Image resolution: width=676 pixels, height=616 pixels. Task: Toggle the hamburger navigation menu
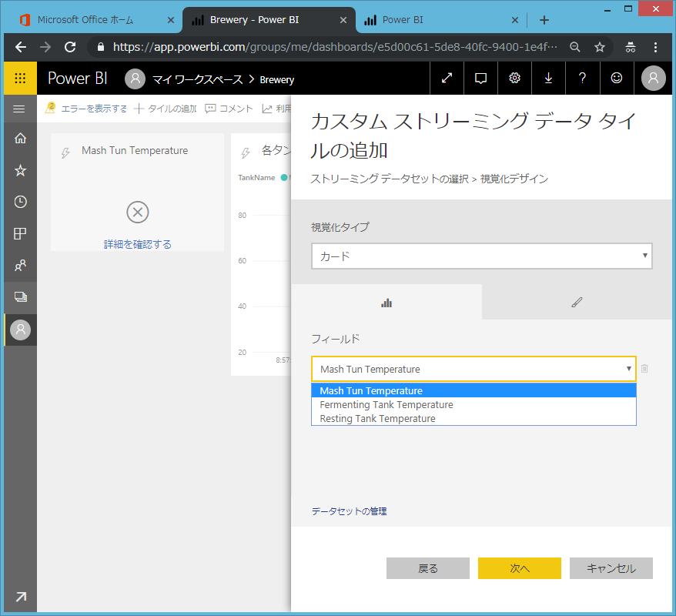point(19,109)
